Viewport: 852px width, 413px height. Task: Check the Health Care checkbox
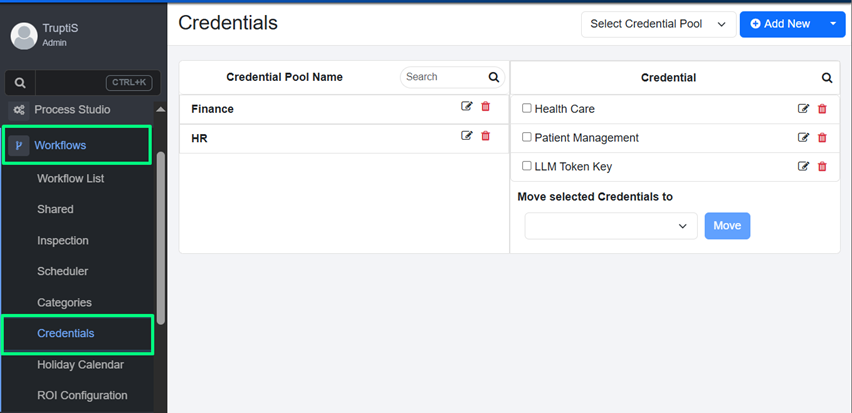527,108
